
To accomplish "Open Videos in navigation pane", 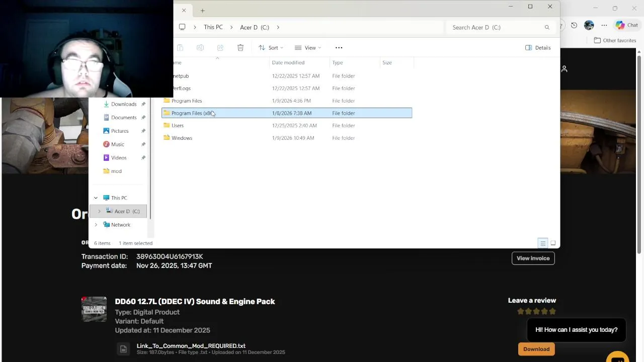I will click(x=119, y=157).
